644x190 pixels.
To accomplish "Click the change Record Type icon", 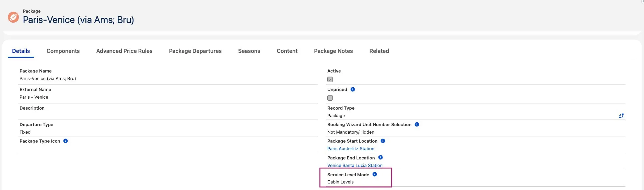I will click(x=621, y=116).
